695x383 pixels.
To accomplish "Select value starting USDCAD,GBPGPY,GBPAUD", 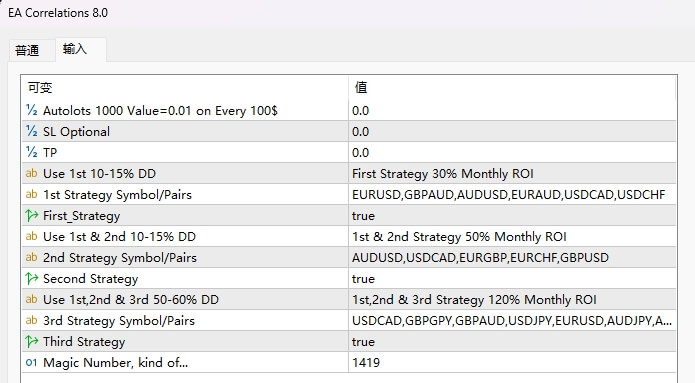I will point(512,320).
